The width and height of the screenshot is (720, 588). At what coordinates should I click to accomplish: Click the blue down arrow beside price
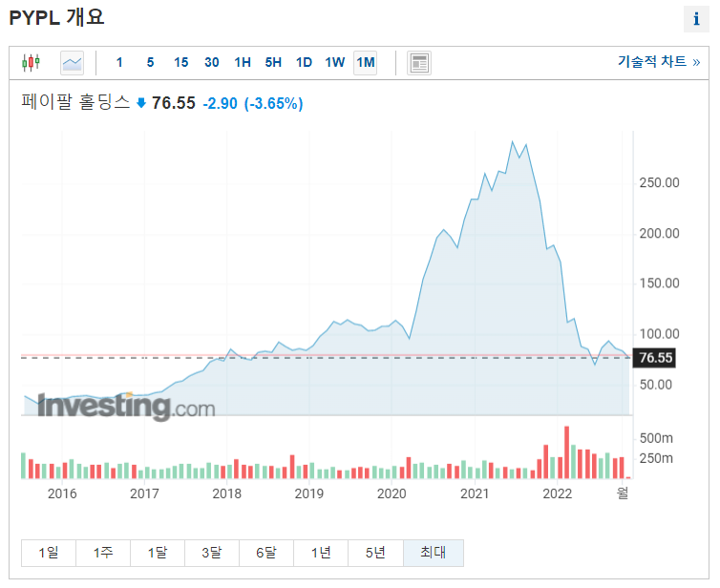[141, 103]
